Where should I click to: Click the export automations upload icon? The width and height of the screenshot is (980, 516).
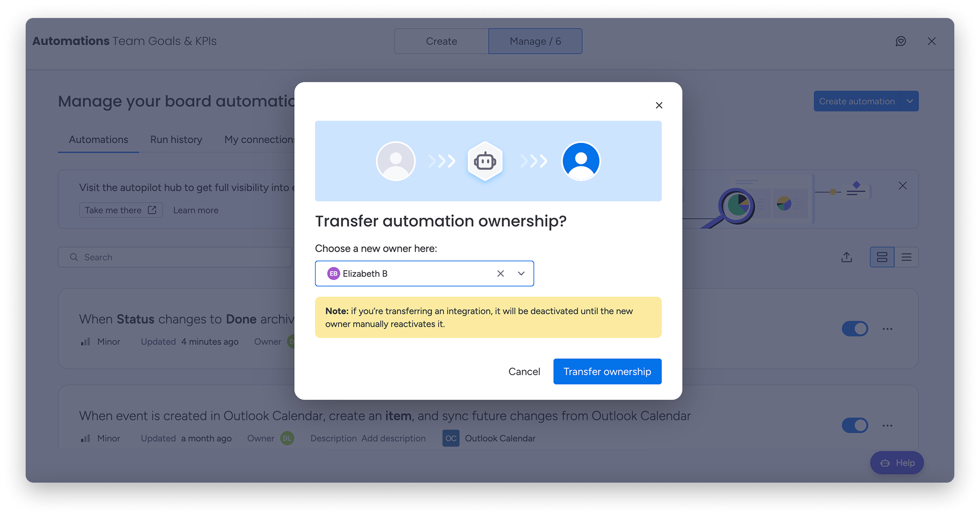(847, 257)
